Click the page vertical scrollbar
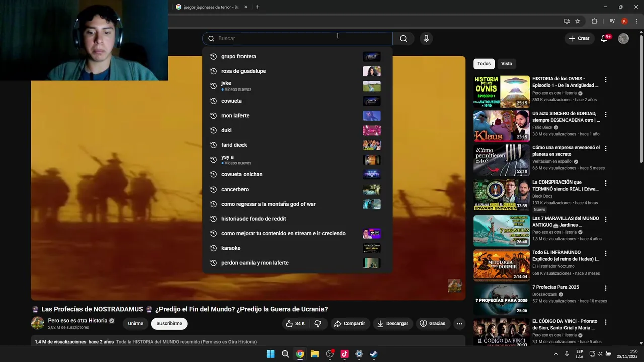 click(641, 98)
